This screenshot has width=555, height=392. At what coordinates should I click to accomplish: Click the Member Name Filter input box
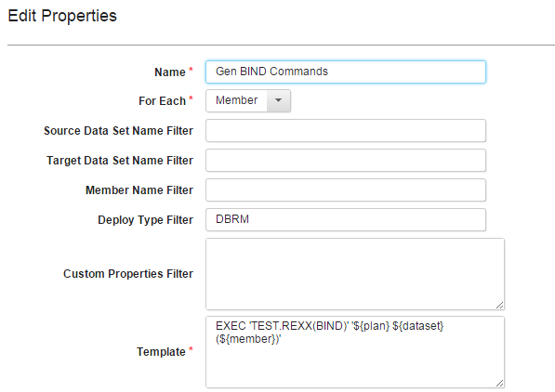click(346, 190)
